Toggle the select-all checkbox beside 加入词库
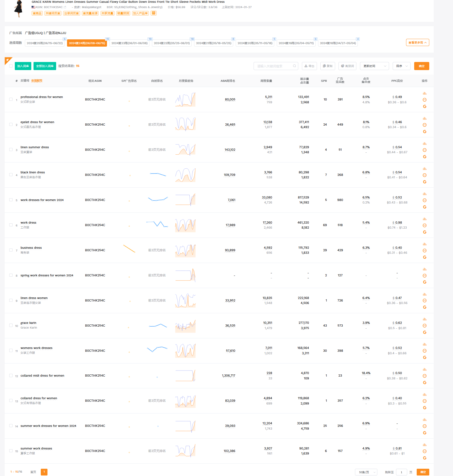The width and height of the screenshot is (453, 476). tap(11, 66)
